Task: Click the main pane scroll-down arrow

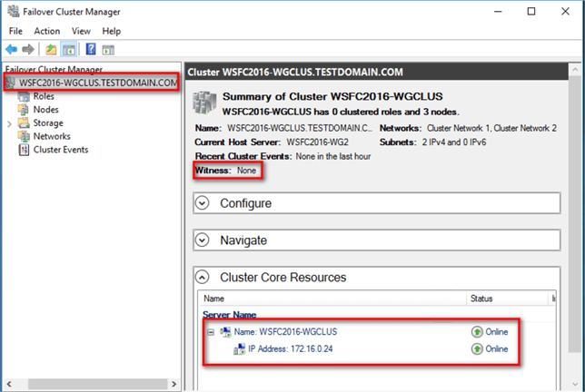Action: pos(575,384)
